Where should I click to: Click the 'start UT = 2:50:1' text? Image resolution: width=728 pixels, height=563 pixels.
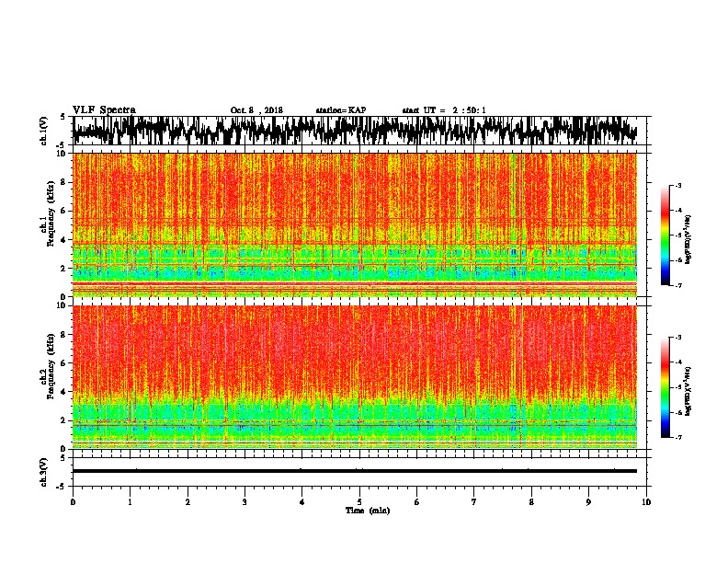(x=444, y=110)
